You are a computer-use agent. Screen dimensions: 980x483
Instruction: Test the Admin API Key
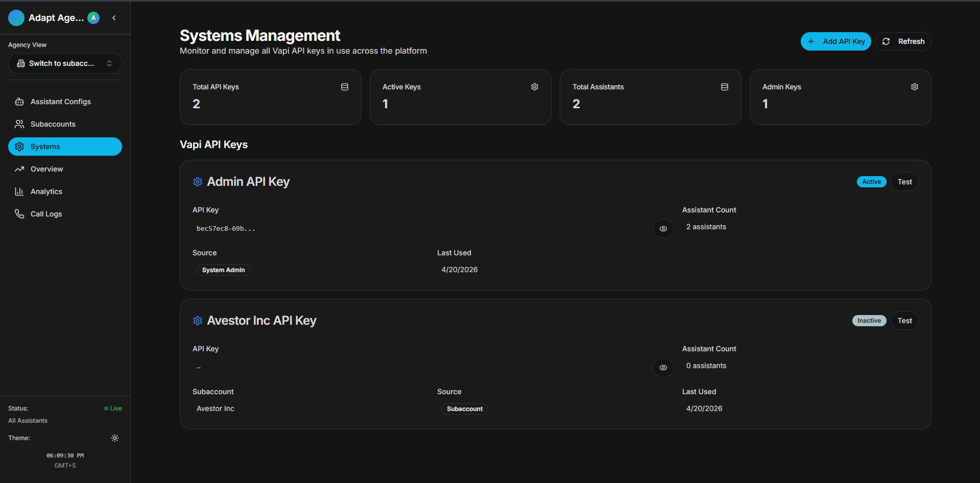904,182
